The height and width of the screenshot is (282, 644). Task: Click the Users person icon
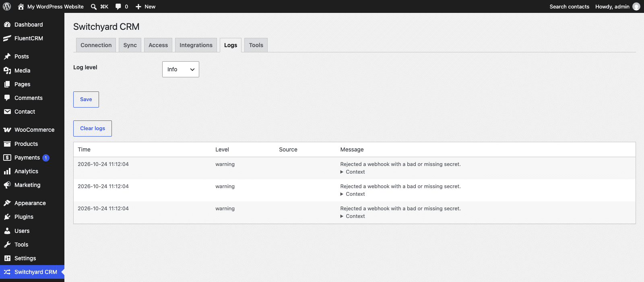pos(7,231)
